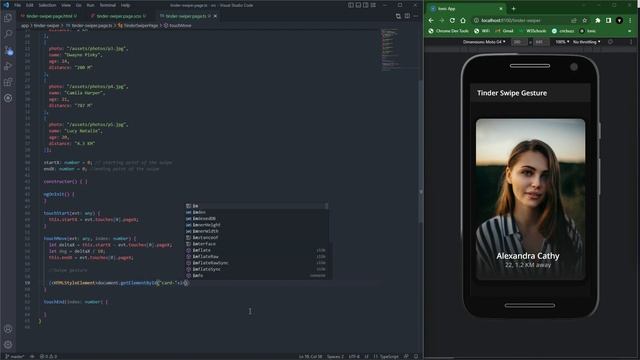The width and height of the screenshot is (640, 360).
Task: Open the Gmail bookmark
Action: (504, 31)
